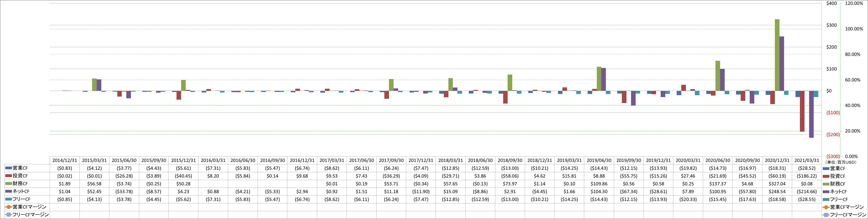Viewport: 868px width, 219px height.
Task: Click the purple ネットCF bar for 2021/03/31
Action: tap(811, 114)
